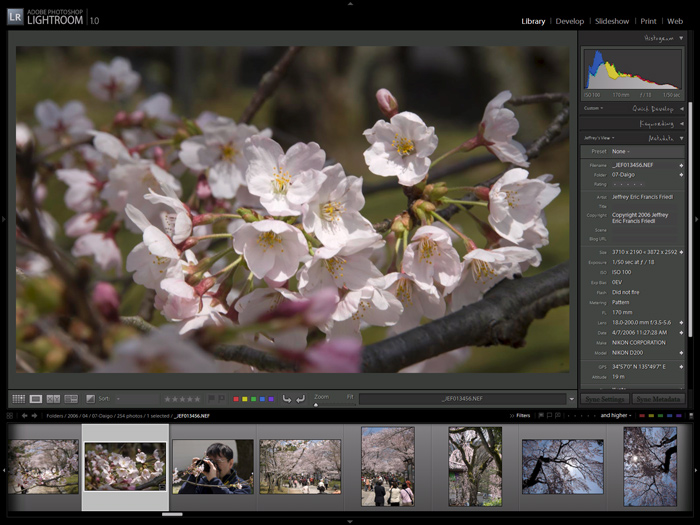Apply purple color label in toolbar
The image size is (700, 525).
[271, 399]
